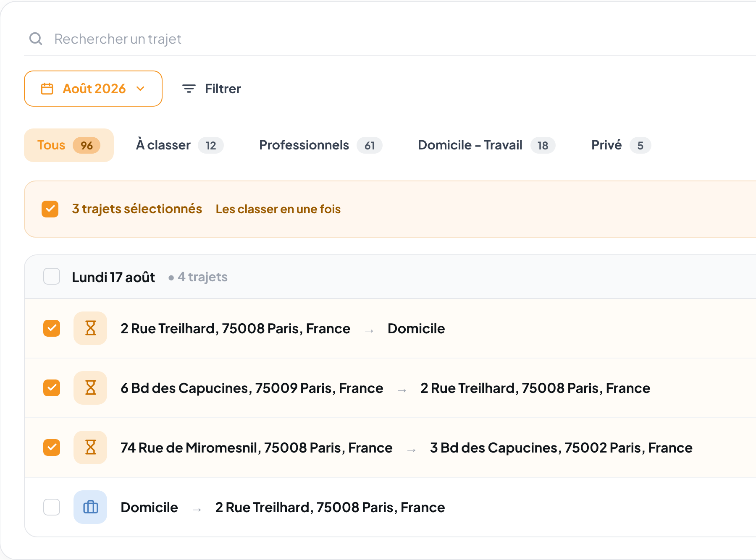The width and height of the screenshot is (756, 560).
Task: Open the Août 2026 month dropdown
Action: (93, 89)
